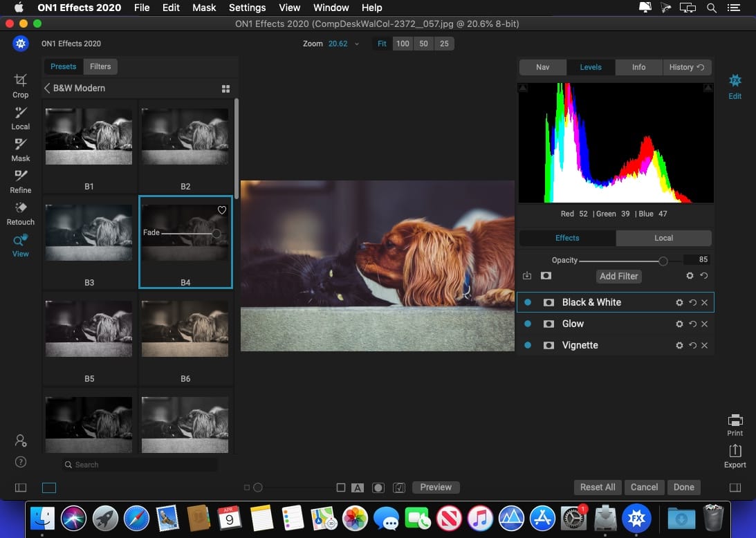Select the B6 preset thumbnail
Image resolution: width=756 pixels, height=538 pixels.
(185, 328)
